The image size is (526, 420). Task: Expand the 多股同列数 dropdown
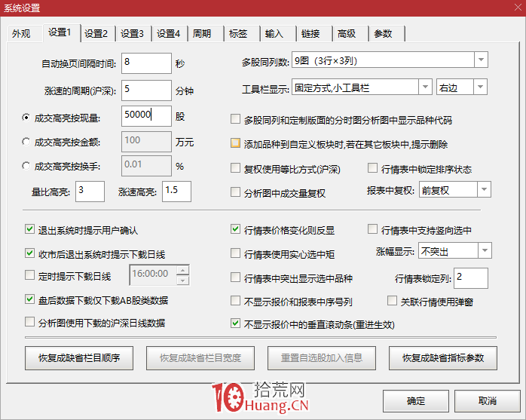[x=481, y=60]
